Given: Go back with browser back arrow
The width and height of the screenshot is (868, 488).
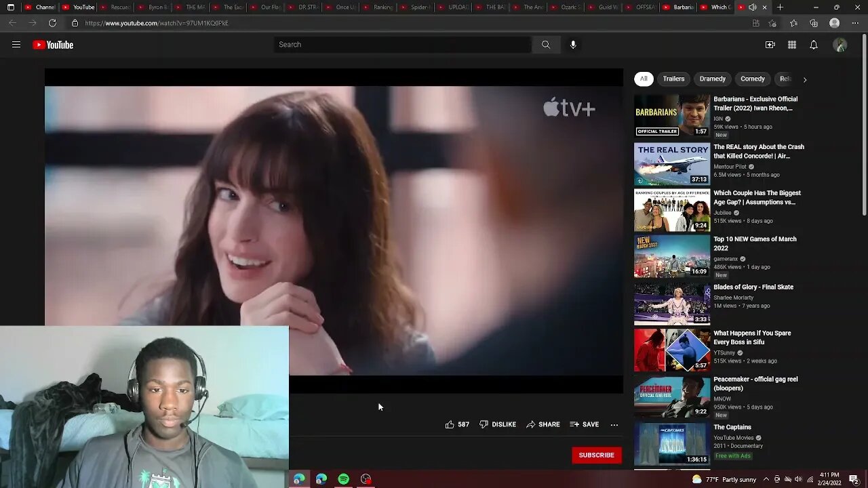Looking at the screenshot, I should click(x=12, y=23).
